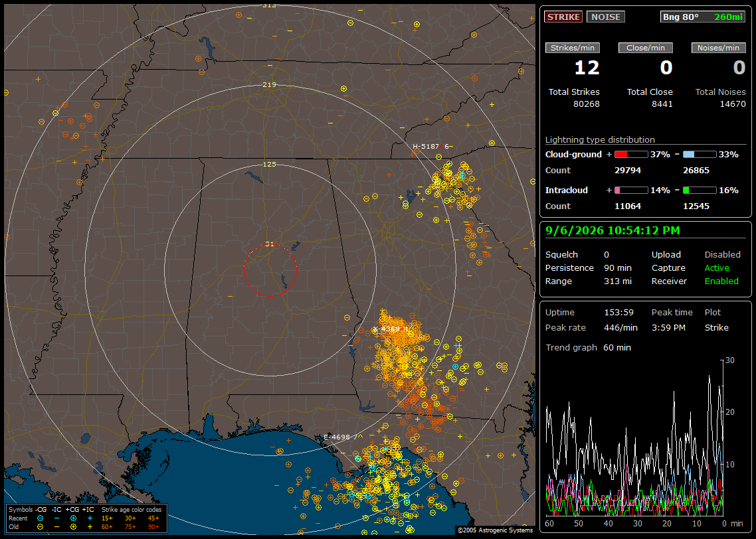
Task: Click the date and time display
Action: (613, 231)
